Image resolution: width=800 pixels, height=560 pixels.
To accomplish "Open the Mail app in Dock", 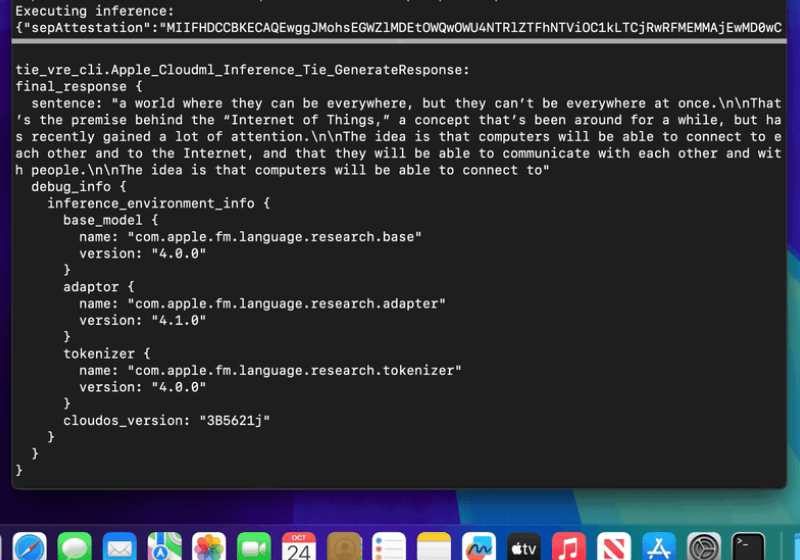I will [119, 547].
